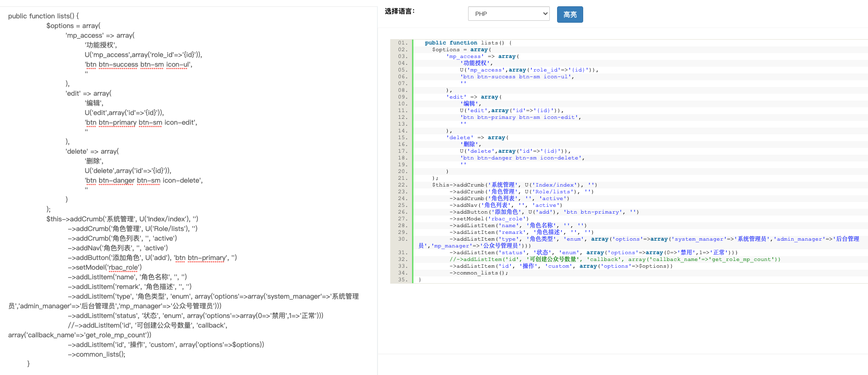Click ->common_lists(); line in left editor
This screenshot has height=375, width=868.
click(x=97, y=354)
